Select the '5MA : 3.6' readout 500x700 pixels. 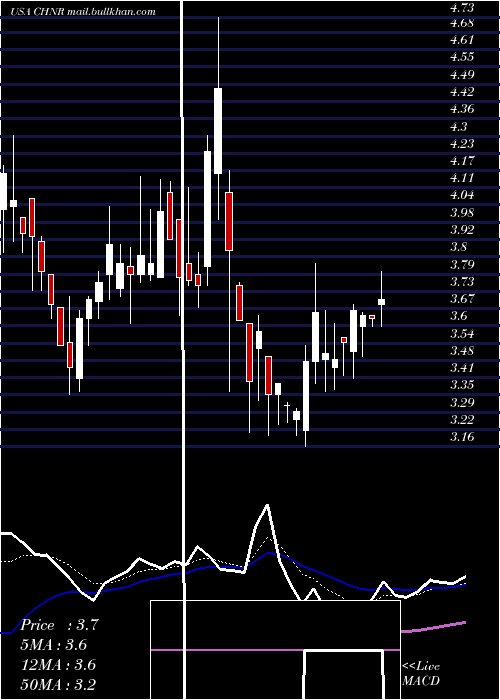[54, 645]
